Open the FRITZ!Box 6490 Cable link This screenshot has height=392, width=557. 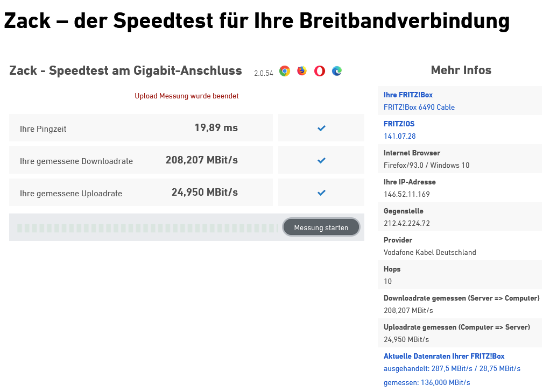coord(419,107)
